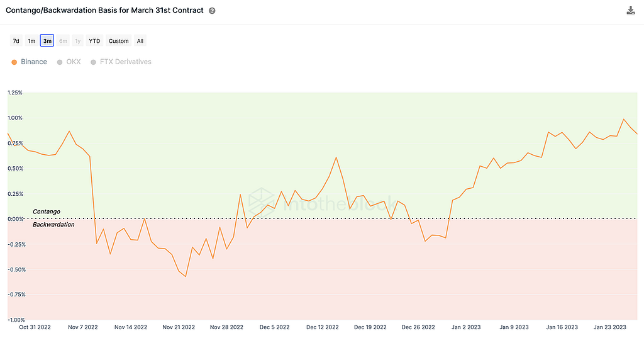
Task: Switch to the 1m time range
Action: pyautogui.click(x=31, y=41)
